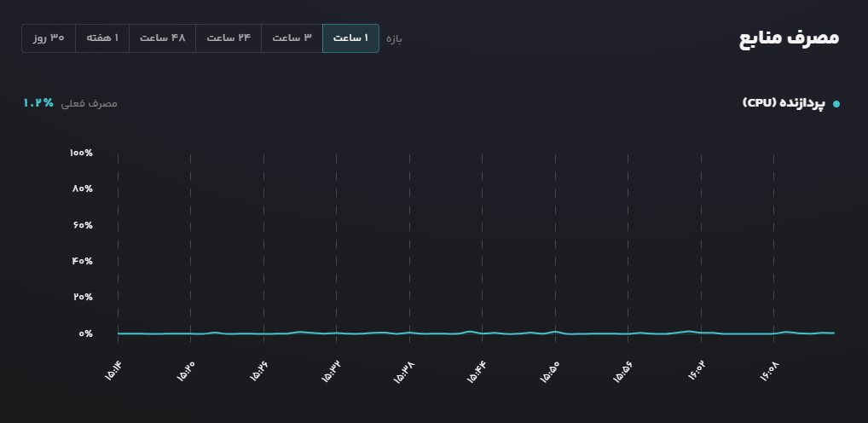Click the بازه label
The image size is (868, 423).
tap(394, 38)
